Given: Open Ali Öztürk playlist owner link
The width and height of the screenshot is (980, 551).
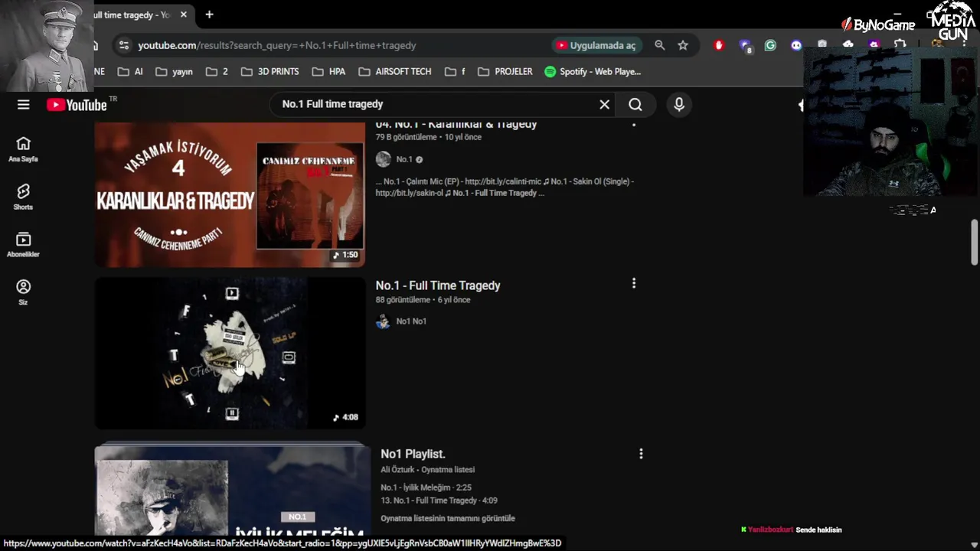Looking at the screenshot, I should point(397,470).
